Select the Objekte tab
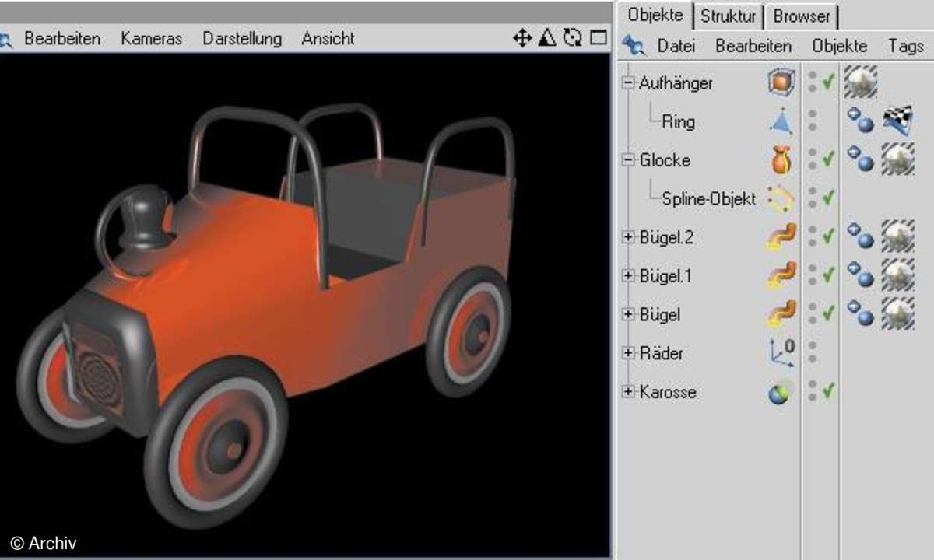Image resolution: width=934 pixels, height=560 pixels. [x=655, y=15]
